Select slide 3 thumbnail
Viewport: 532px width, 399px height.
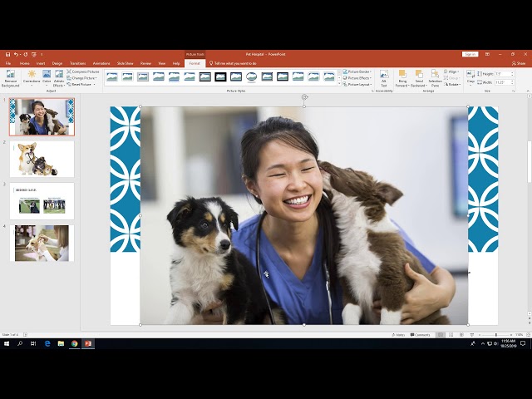(x=42, y=201)
